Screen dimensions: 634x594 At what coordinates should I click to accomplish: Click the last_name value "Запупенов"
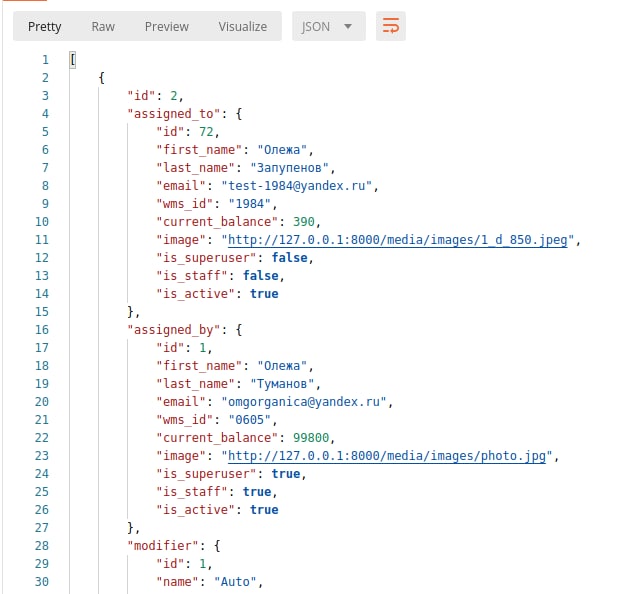coord(289,168)
